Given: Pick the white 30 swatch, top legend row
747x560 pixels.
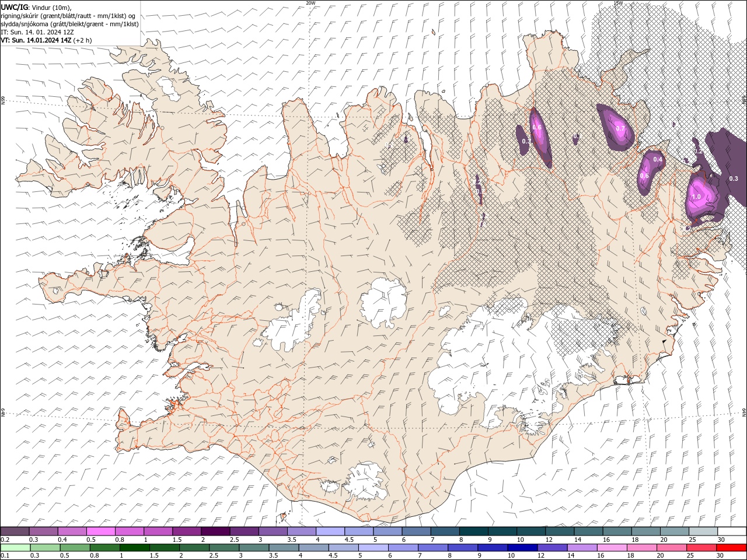Looking at the screenshot, I should click(x=732, y=531).
